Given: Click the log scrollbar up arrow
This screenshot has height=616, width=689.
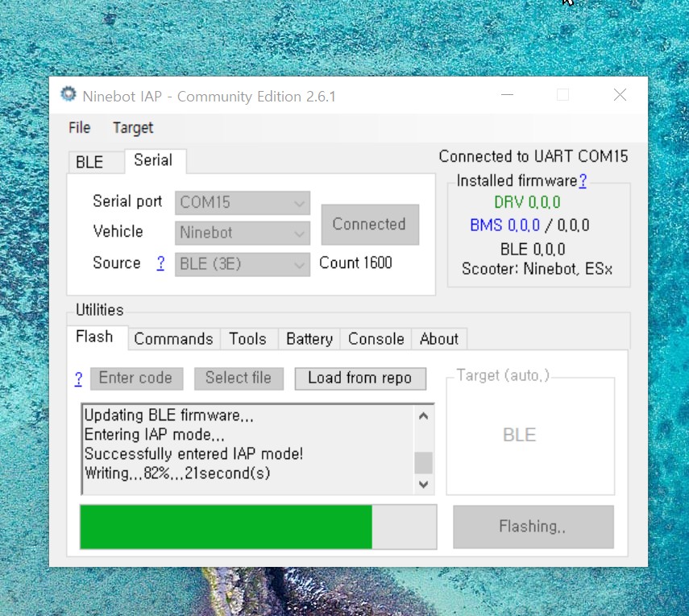Looking at the screenshot, I should pos(424,415).
